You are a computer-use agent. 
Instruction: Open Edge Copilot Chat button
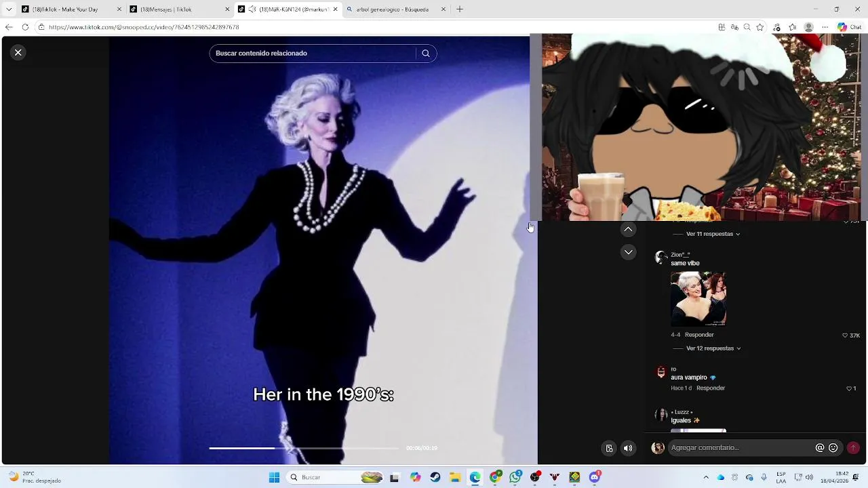(x=849, y=27)
